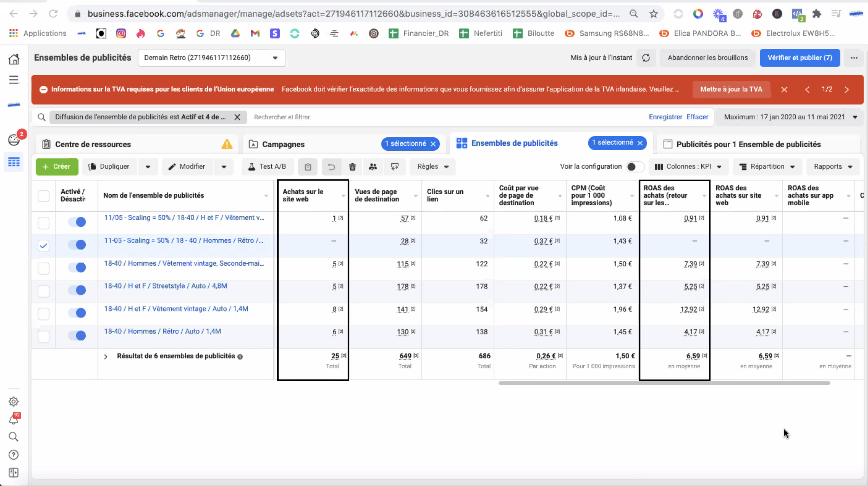This screenshot has height=486, width=868.
Task: Click the undo arrow icon in toolbar
Action: (x=332, y=167)
